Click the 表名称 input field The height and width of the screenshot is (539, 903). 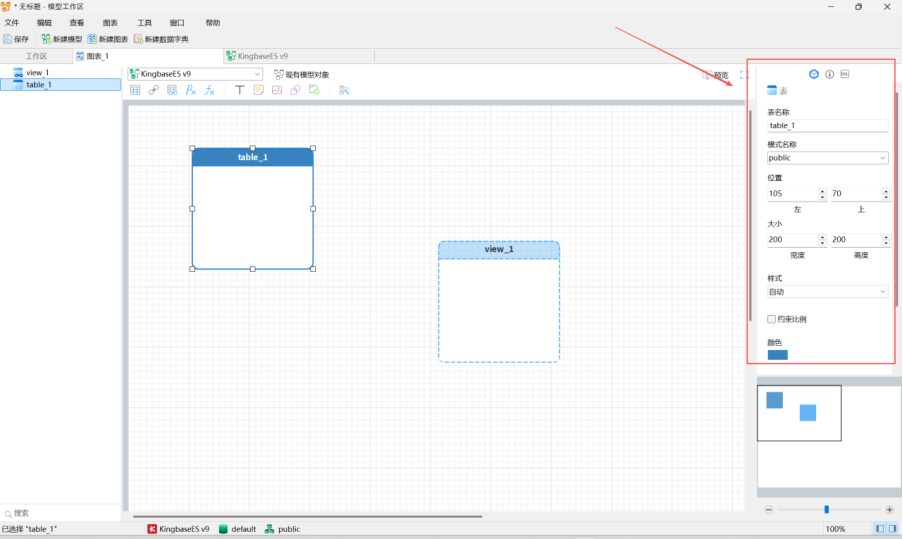click(x=827, y=126)
